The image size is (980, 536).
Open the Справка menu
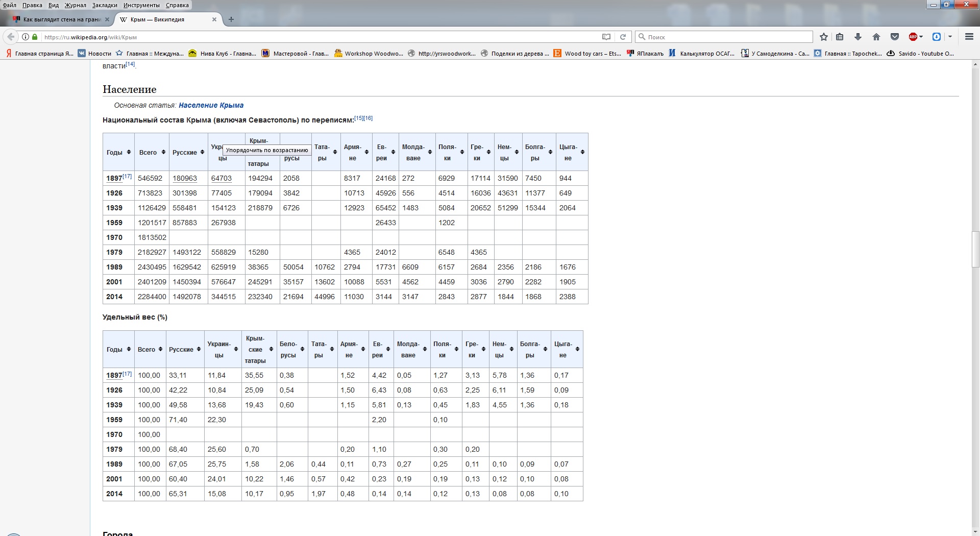pos(177,5)
